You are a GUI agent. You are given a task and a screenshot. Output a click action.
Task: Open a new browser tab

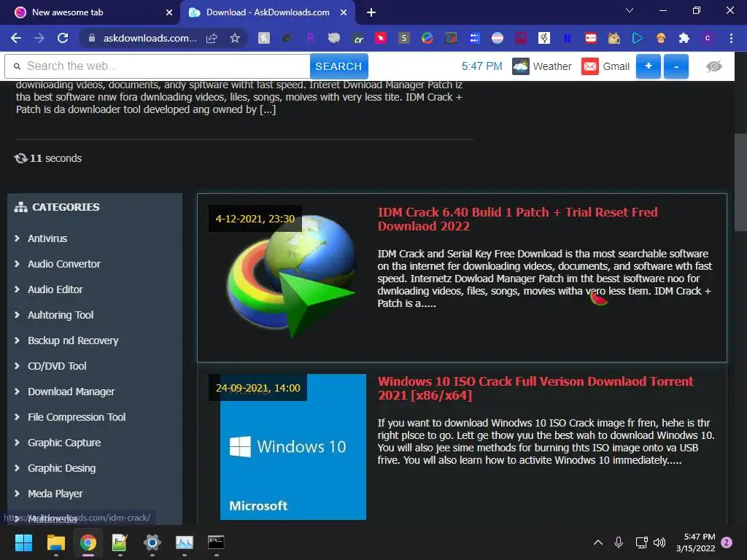(371, 12)
